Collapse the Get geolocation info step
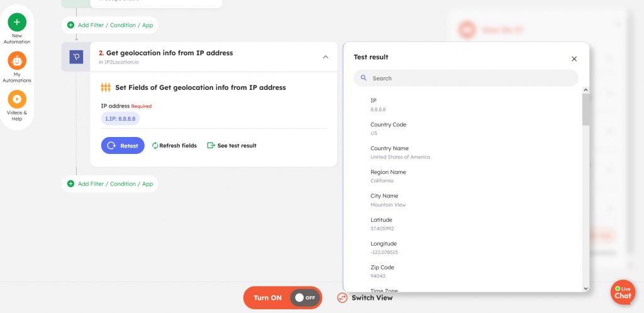Image resolution: width=644 pixels, height=313 pixels. point(325,57)
